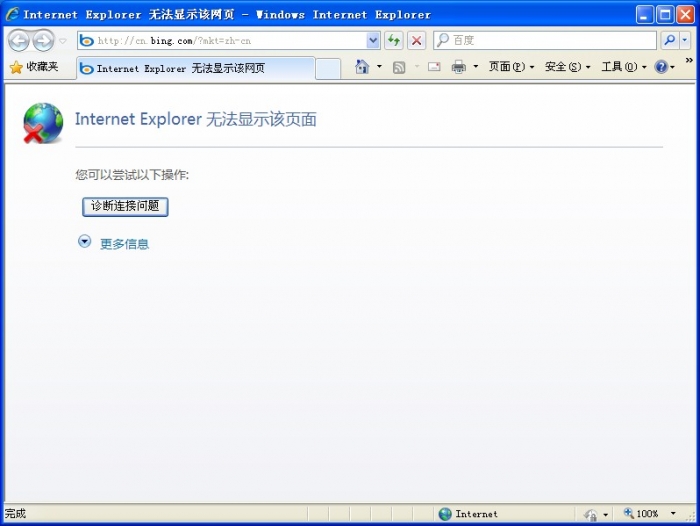The height and width of the screenshot is (526, 700).
Task: Open the 安全(S) menu
Action: [567, 67]
